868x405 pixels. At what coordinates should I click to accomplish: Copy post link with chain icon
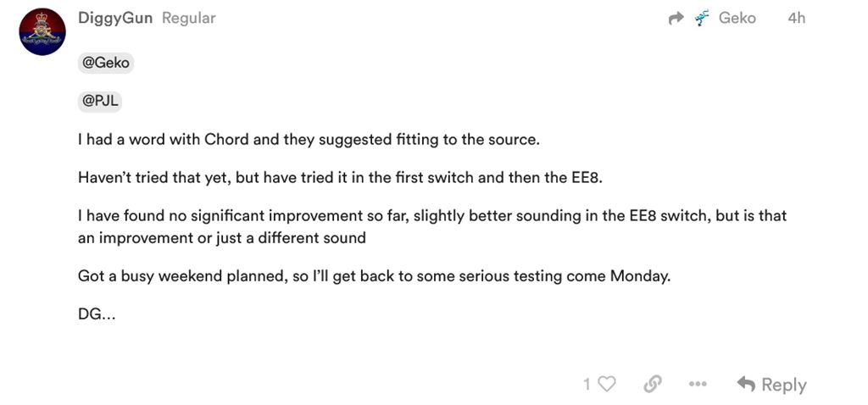[653, 384]
